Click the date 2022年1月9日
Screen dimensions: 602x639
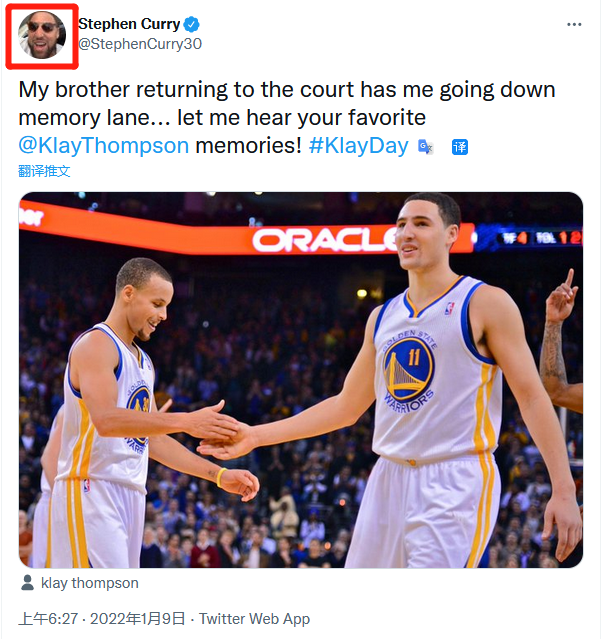[x=137, y=619]
